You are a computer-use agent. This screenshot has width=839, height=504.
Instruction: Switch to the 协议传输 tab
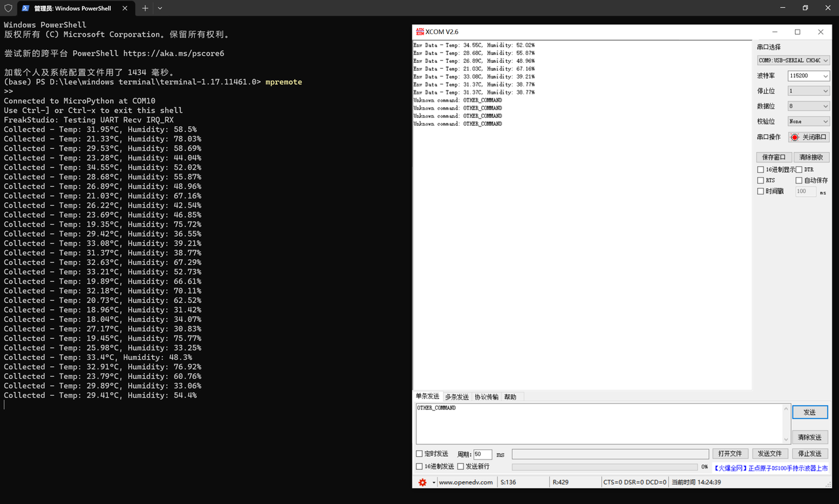click(486, 397)
